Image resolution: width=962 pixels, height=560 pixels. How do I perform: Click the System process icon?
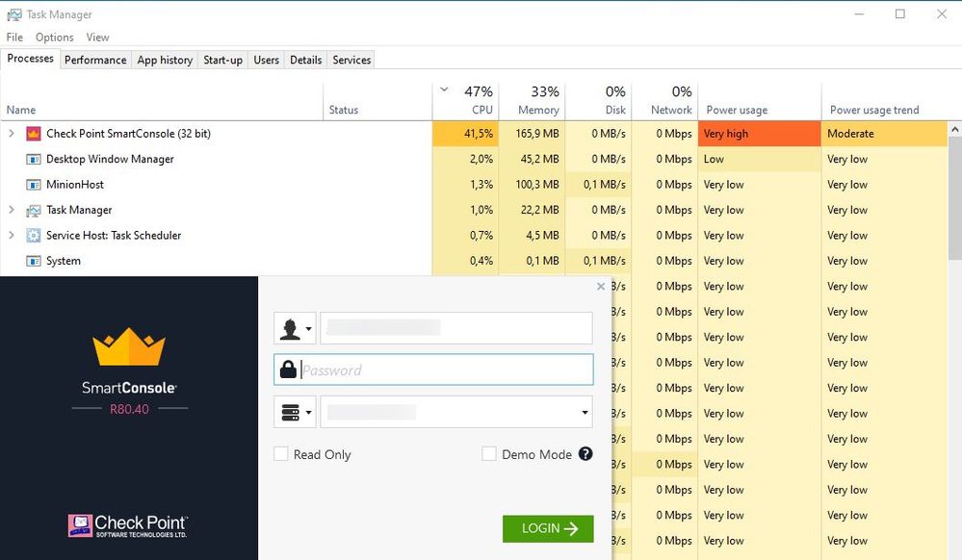click(33, 262)
